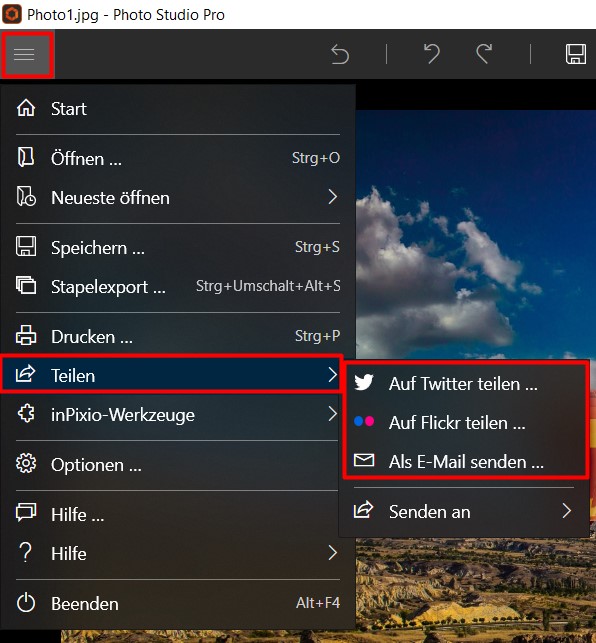
Task: Select the Start menu entry
Action: click(x=178, y=109)
